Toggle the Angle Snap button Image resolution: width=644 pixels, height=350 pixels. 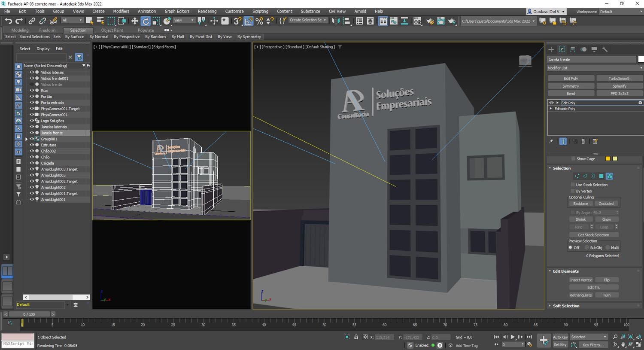(249, 21)
